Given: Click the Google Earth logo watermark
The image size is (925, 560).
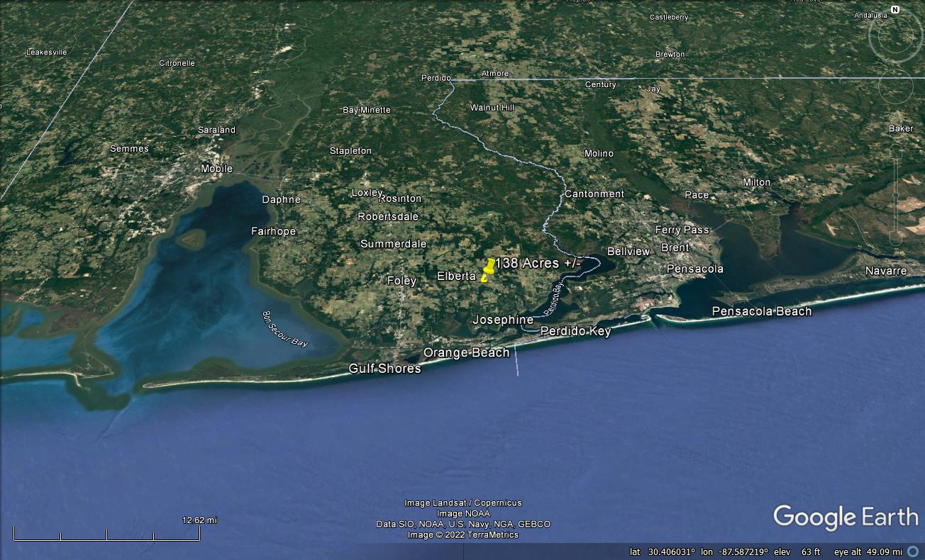Looking at the screenshot, I should [x=845, y=517].
